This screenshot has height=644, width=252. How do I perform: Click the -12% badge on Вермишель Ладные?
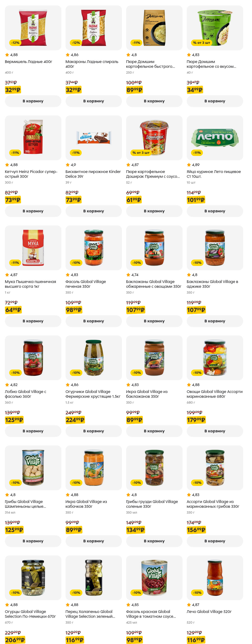point(15,43)
